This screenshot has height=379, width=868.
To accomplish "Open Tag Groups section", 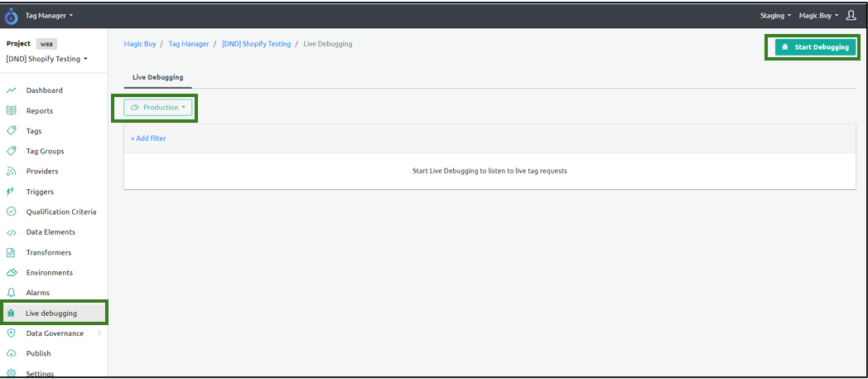I will click(x=45, y=151).
